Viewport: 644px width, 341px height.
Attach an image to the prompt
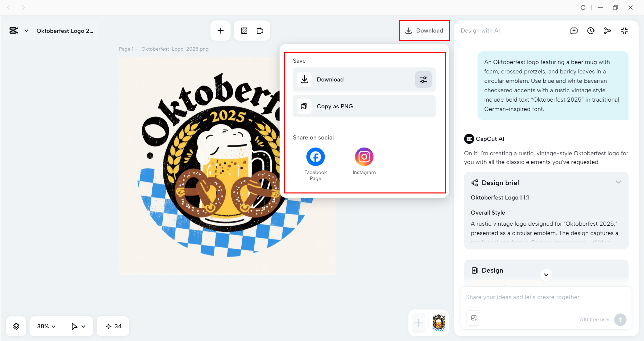tap(474, 318)
